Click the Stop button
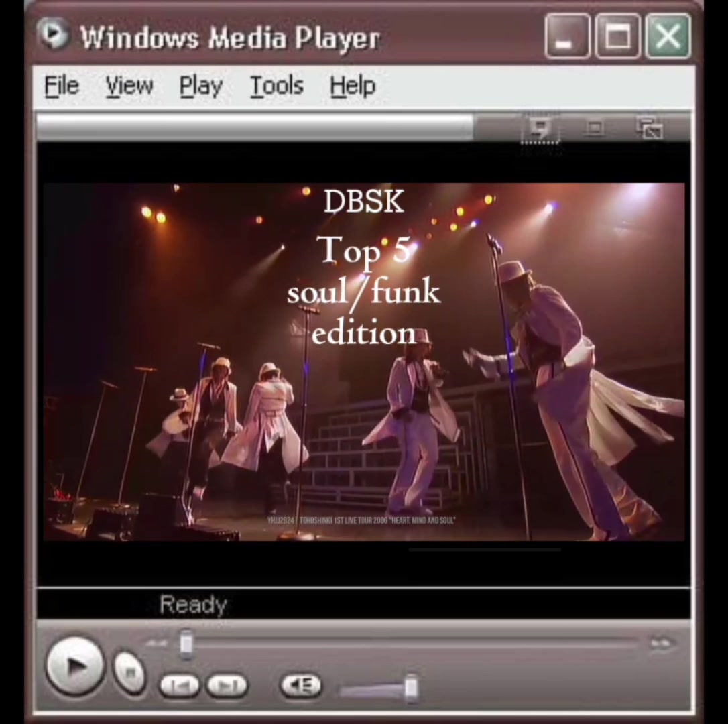This screenshot has width=728, height=724. (x=129, y=673)
